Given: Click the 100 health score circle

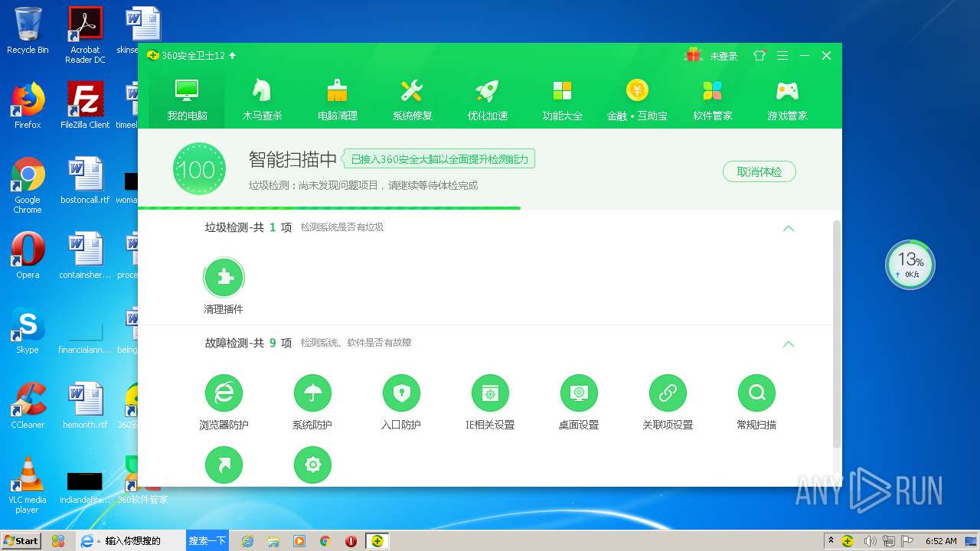Looking at the screenshot, I should [x=199, y=168].
